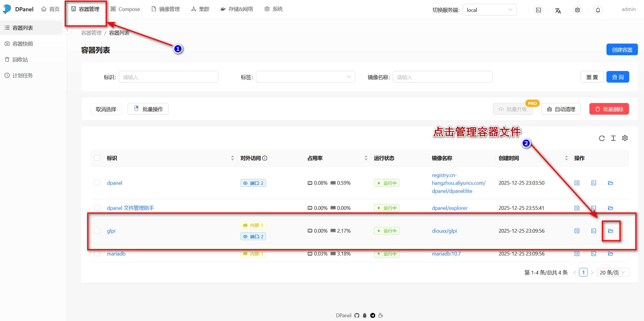Open 容器快照 in the sidebar
Screen dimensions: 644x321
click(x=23, y=44)
